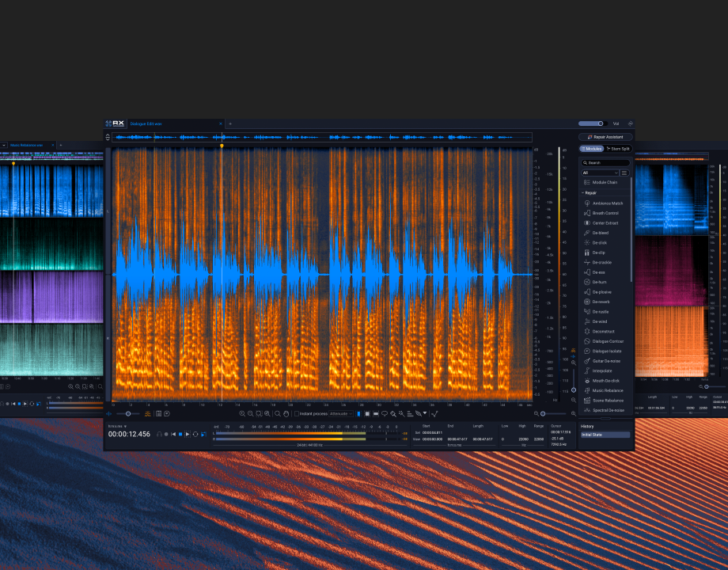Add a new file tab with plus
The height and width of the screenshot is (570, 728).
(230, 123)
